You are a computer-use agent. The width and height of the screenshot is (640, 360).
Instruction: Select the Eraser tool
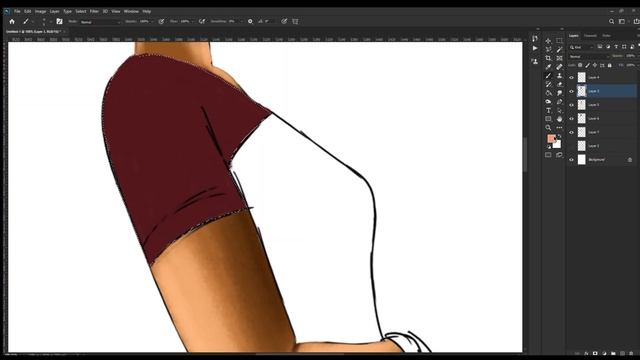point(559,84)
